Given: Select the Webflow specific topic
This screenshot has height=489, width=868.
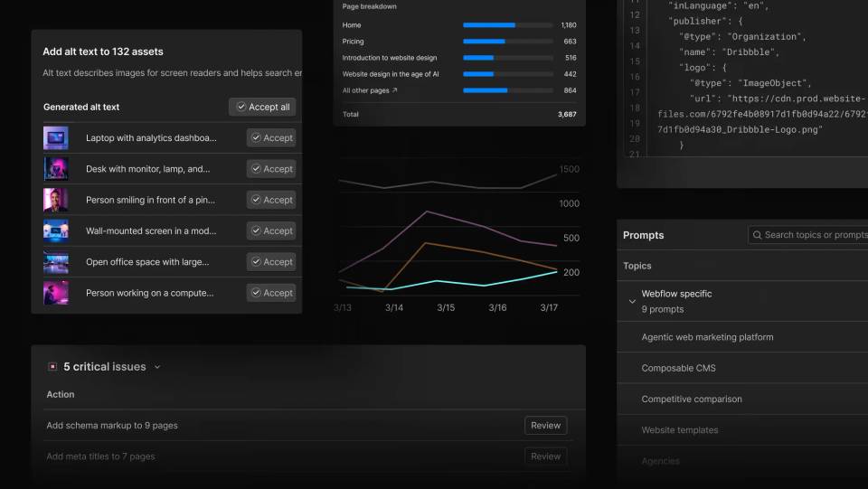Looking at the screenshot, I should (742, 301).
